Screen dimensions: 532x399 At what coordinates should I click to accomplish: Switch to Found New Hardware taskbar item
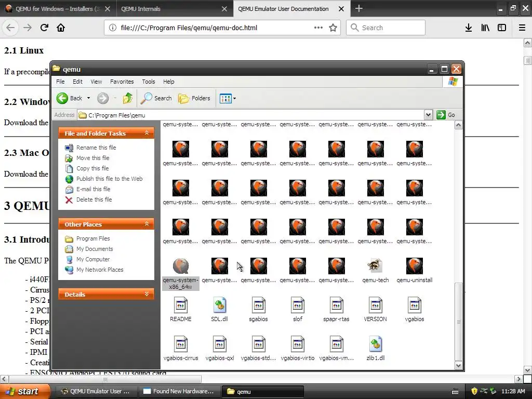[179, 391]
